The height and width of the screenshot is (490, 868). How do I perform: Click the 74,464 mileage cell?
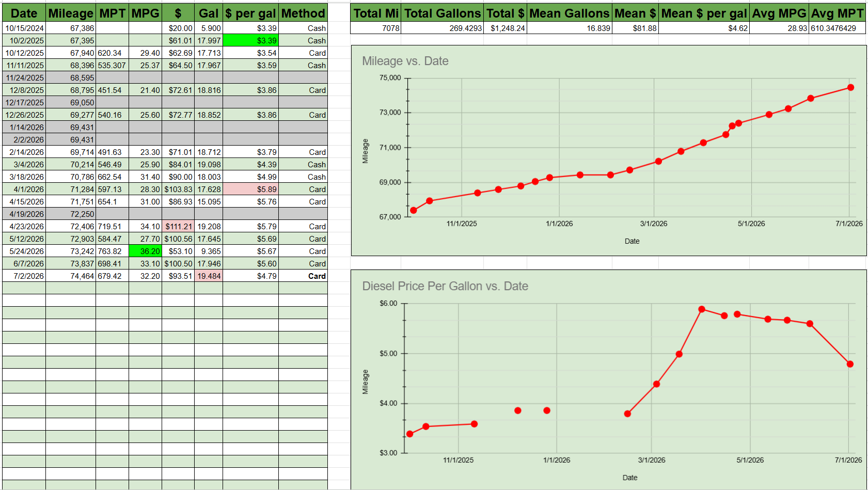tap(71, 276)
